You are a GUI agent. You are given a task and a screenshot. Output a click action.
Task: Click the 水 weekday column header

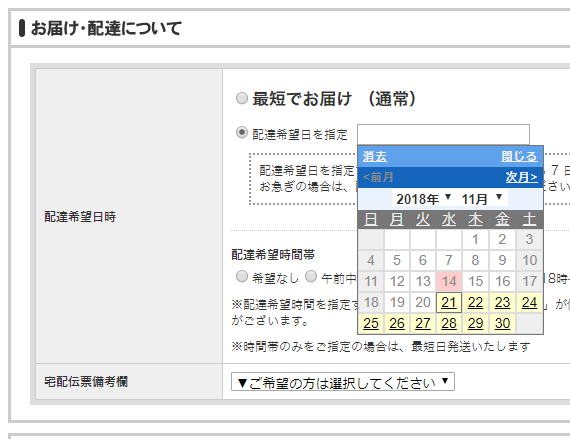[449, 220]
